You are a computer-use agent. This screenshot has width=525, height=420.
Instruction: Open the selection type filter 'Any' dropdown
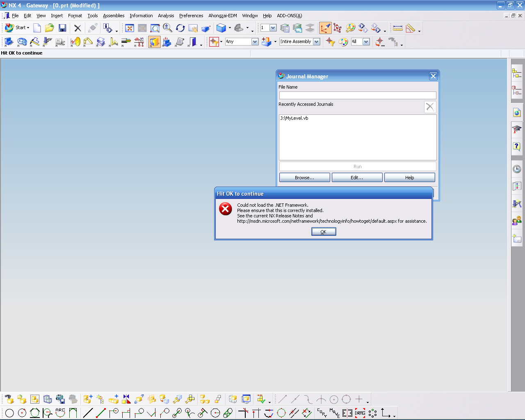click(255, 41)
